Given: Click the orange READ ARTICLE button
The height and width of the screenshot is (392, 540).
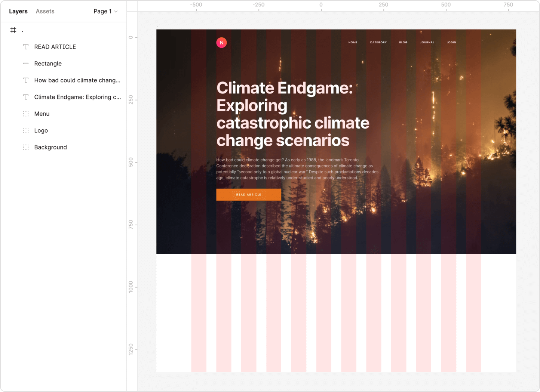Looking at the screenshot, I should pyautogui.click(x=249, y=195).
